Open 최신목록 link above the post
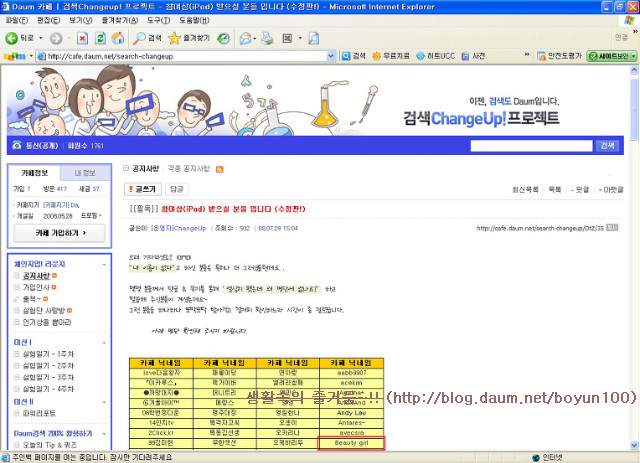 pos(525,189)
